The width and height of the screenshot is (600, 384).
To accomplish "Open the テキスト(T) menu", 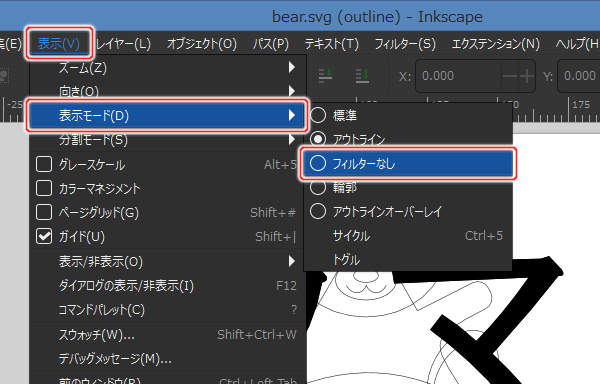I will pyautogui.click(x=332, y=44).
